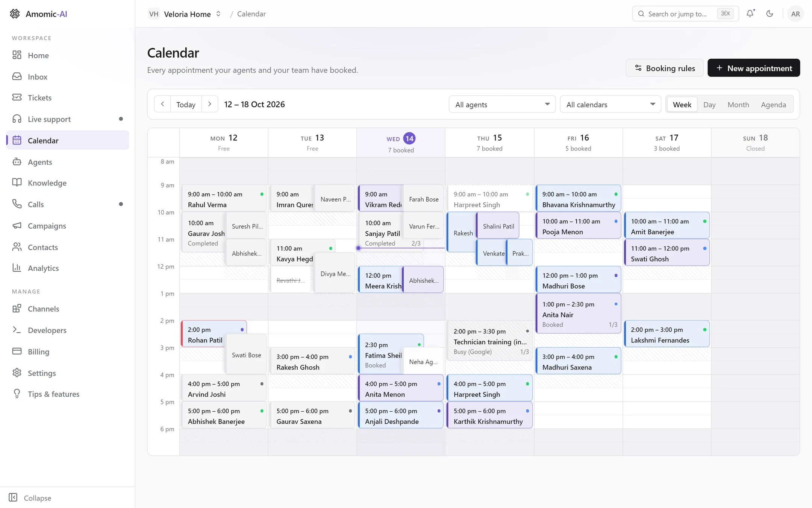Open Harpreet Singh 4:00 pm appointment
Image resolution: width=812 pixels, height=508 pixels.
click(489, 388)
